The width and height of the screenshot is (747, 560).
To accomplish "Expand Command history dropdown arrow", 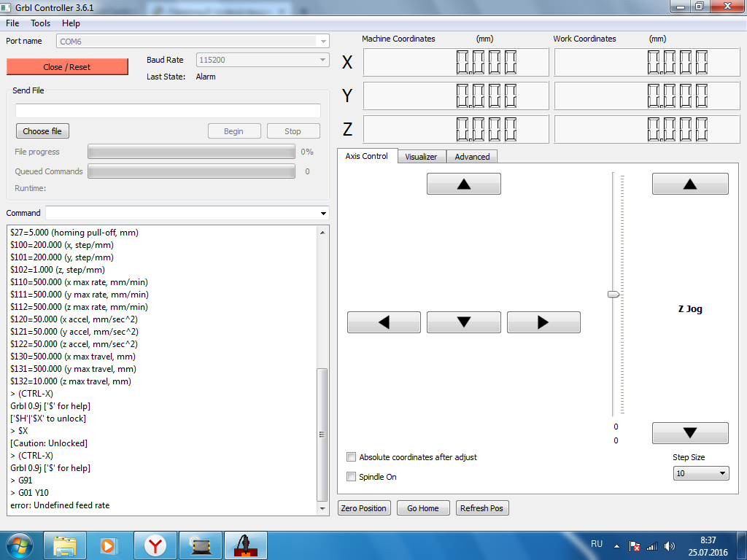I will tap(323, 214).
